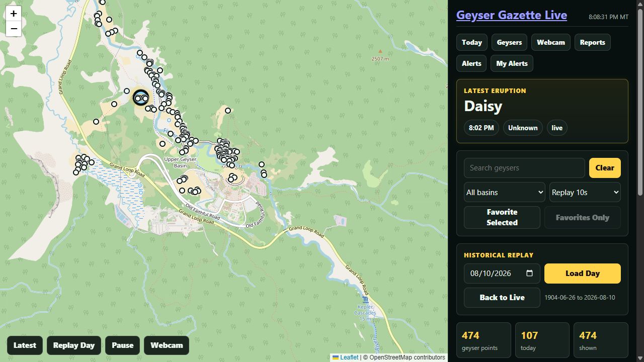Open the Leaflet attribution link

coord(345,357)
